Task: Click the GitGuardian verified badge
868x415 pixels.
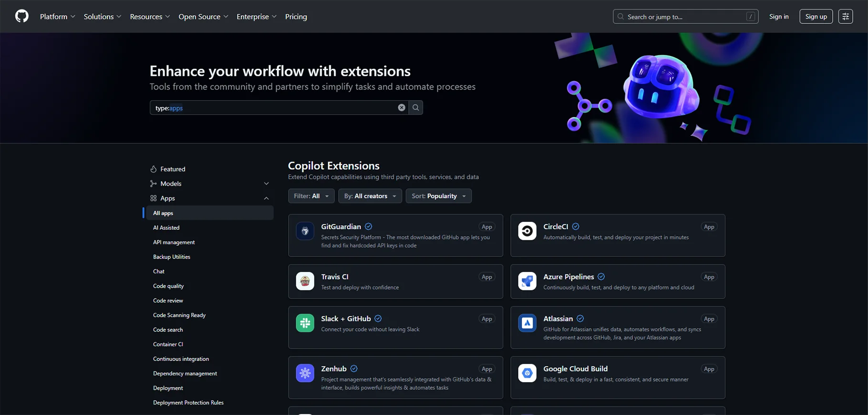Action: (369, 227)
